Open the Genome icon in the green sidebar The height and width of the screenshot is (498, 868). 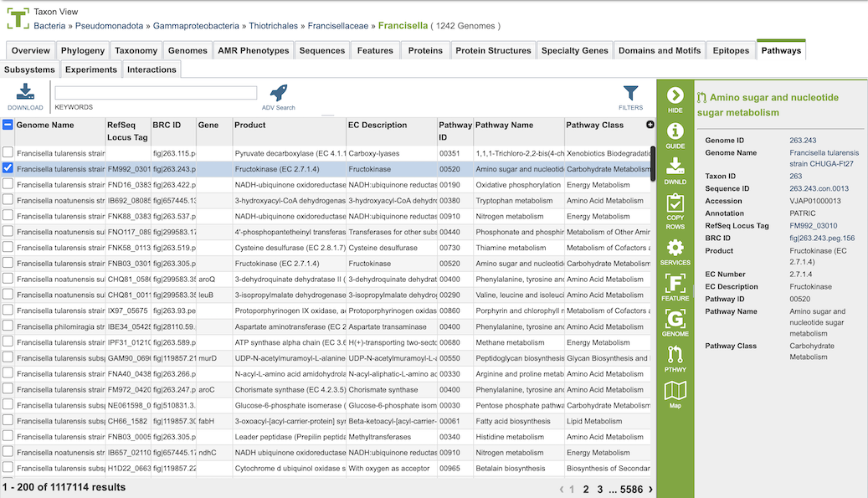[x=675, y=319]
